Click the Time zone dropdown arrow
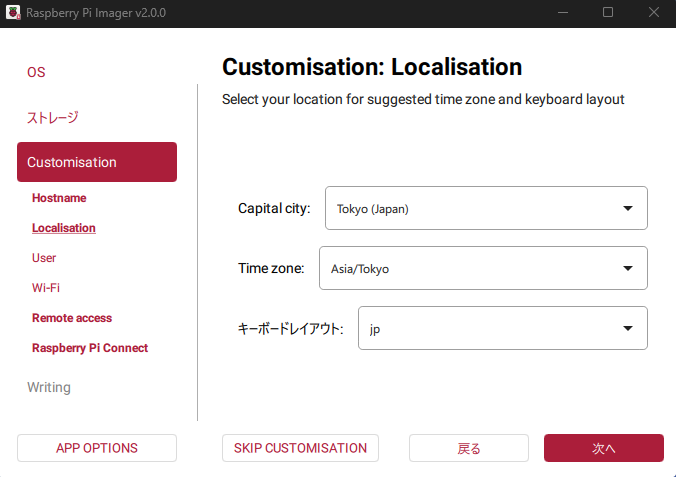The width and height of the screenshot is (676, 477). tap(628, 268)
